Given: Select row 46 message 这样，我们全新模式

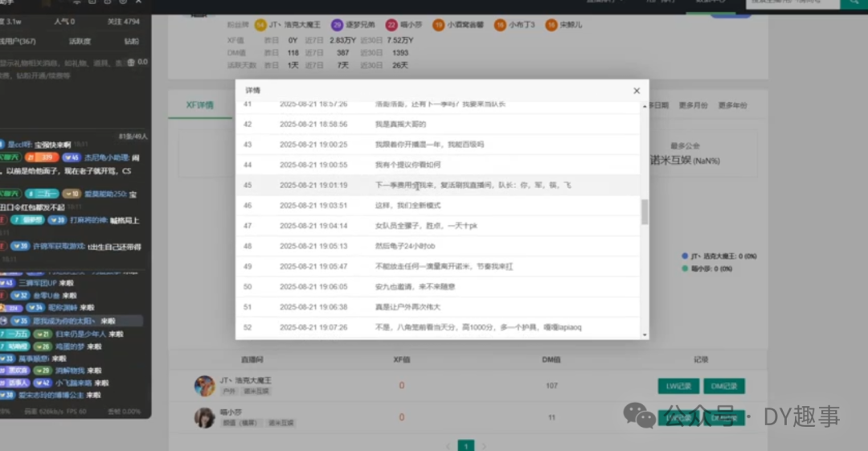Looking at the screenshot, I should pyautogui.click(x=437, y=206).
